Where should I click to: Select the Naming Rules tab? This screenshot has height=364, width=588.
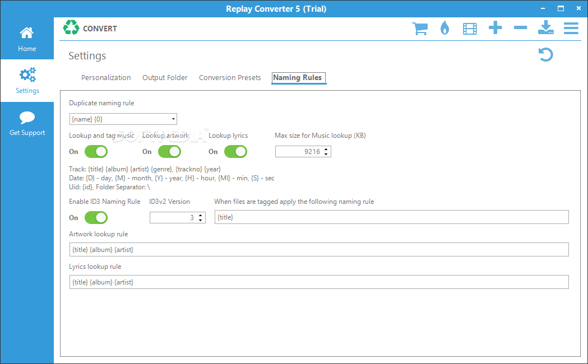coord(298,77)
